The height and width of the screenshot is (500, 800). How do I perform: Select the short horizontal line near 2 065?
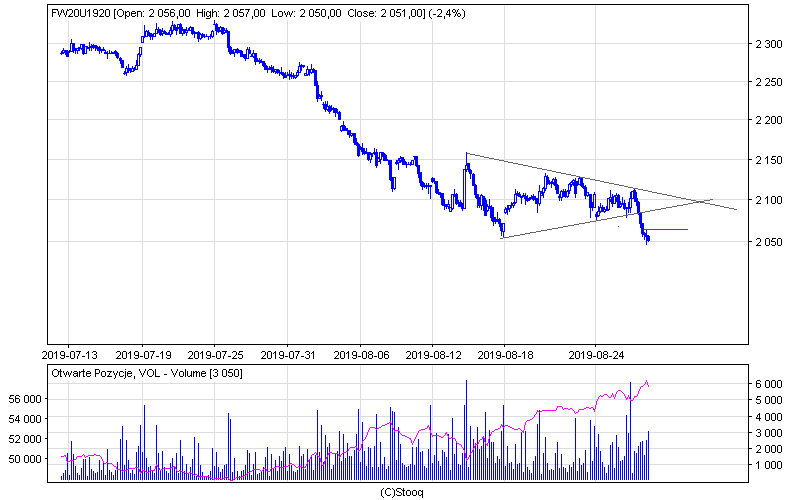point(668,230)
